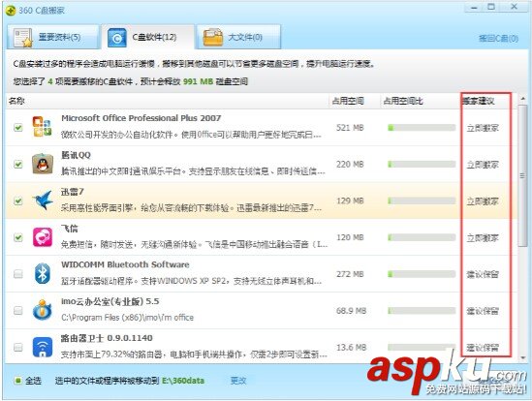Image resolution: width=532 pixels, height=401 pixels.
Task: Switch to the 大文件(0) tab
Action: click(x=238, y=37)
